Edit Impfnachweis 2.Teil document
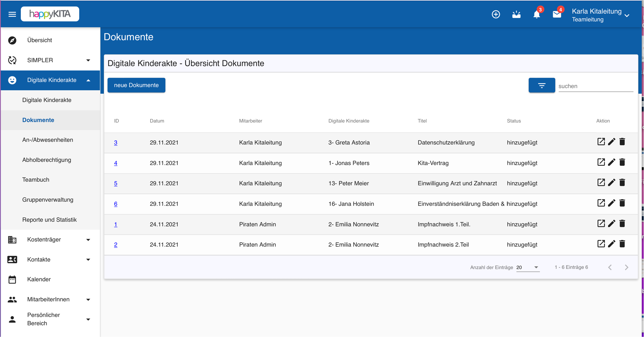Image resolution: width=644 pixels, height=337 pixels. coord(612,244)
